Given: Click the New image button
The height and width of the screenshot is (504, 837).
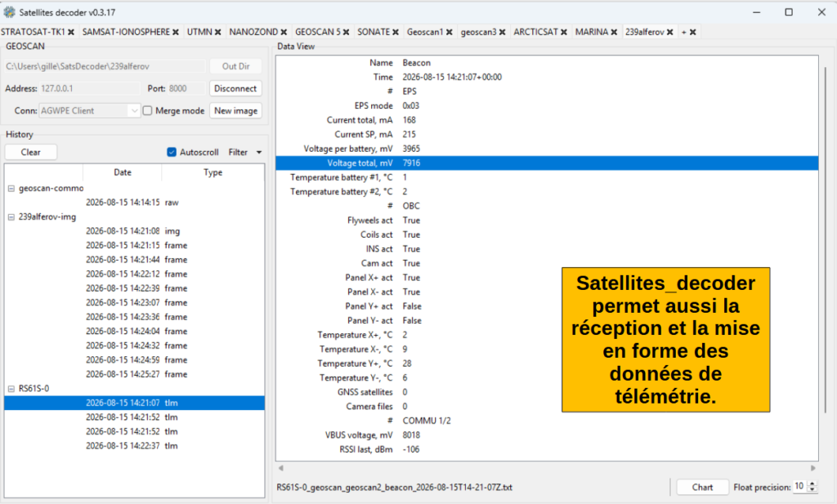Looking at the screenshot, I should (236, 110).
